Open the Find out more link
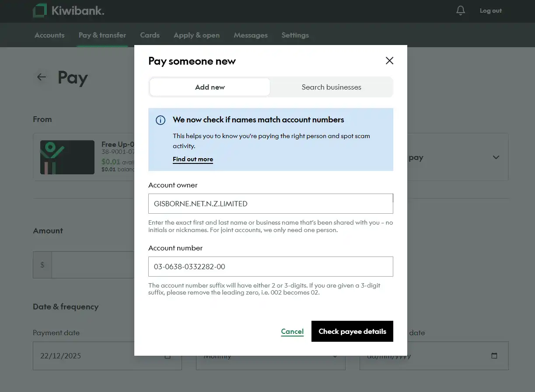This screenshot has height=392, width=535. point(193,159)
